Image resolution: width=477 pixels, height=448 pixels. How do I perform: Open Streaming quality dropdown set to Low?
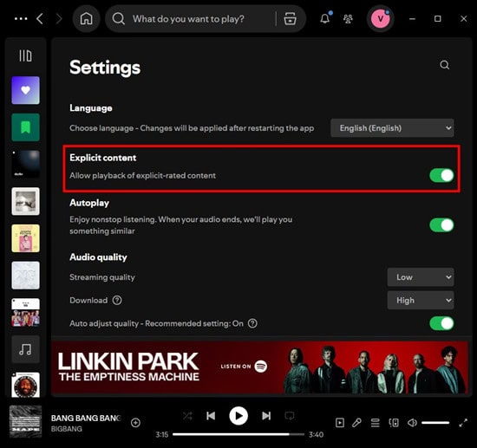click(x=421, y=277)
